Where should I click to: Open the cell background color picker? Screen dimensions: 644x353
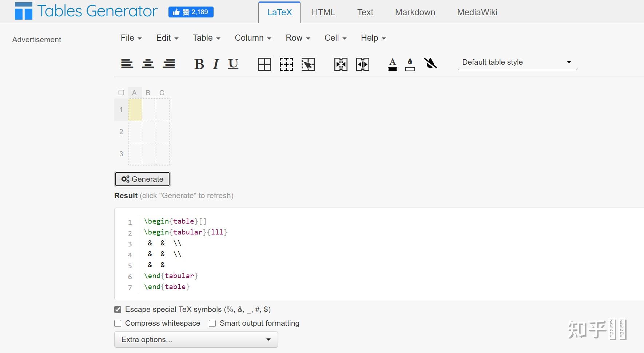410,64
